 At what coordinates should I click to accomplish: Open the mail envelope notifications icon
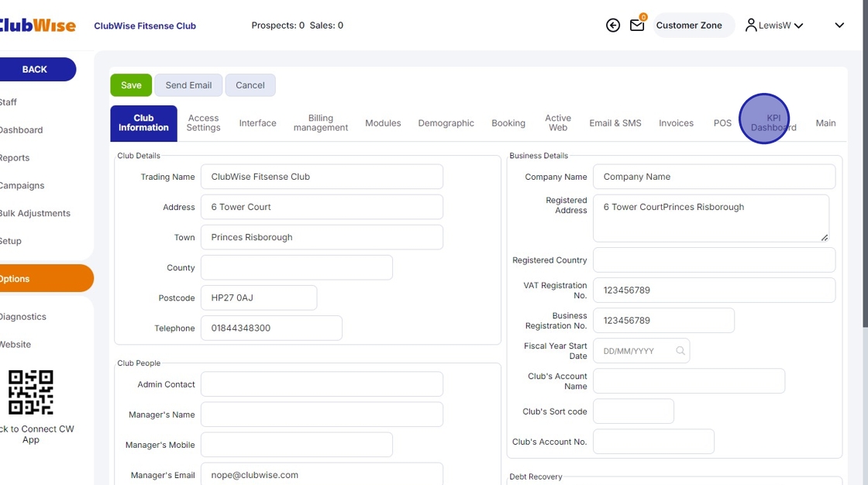[637, 26]
